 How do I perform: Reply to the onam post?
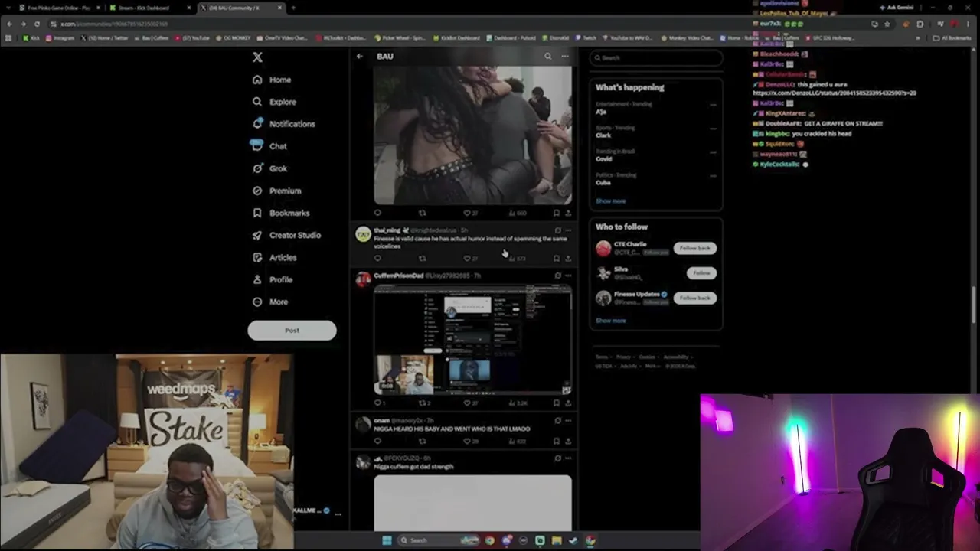click(x=377, y=442)
